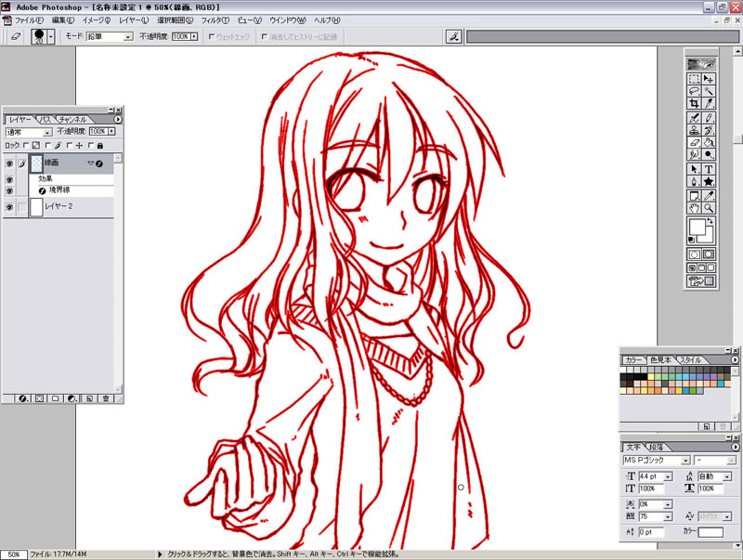Open the eraser opacity slider arrow
This screenshot has width=743, height=560.
coord(194,36)
